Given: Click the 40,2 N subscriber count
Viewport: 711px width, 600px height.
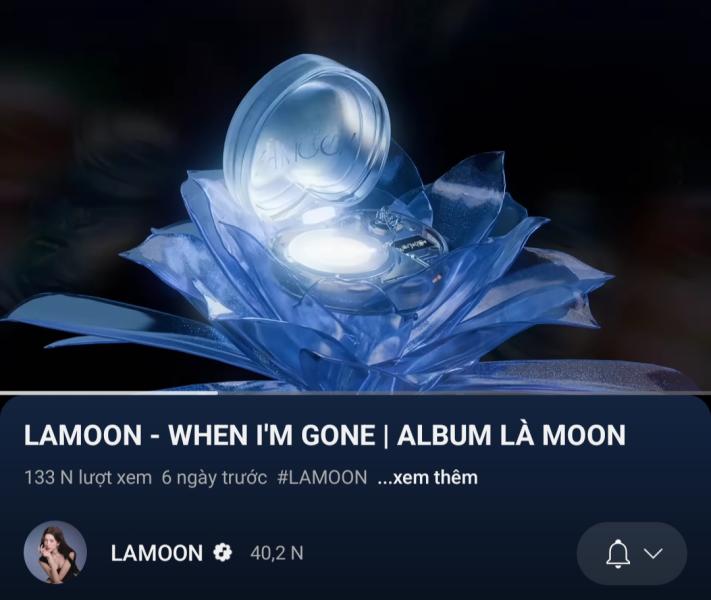Looking at the screenshot, I should [277, 553].
